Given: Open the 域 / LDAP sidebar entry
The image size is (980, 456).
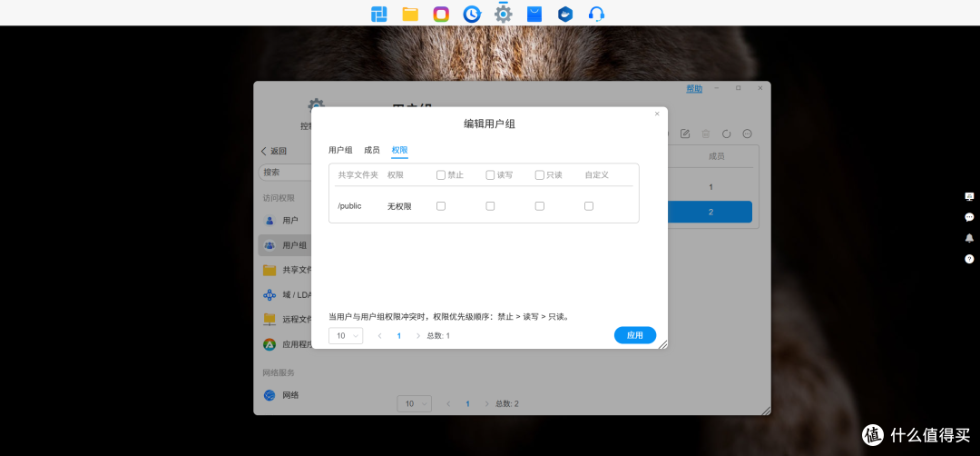Looking at the screenshot, I should click(x=285, y=294).
